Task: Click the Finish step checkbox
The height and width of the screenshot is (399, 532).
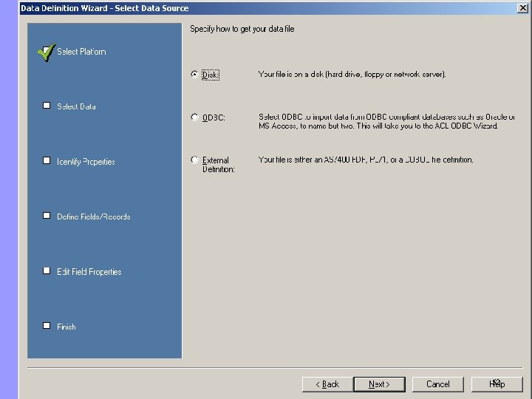Action: point(47,326)
